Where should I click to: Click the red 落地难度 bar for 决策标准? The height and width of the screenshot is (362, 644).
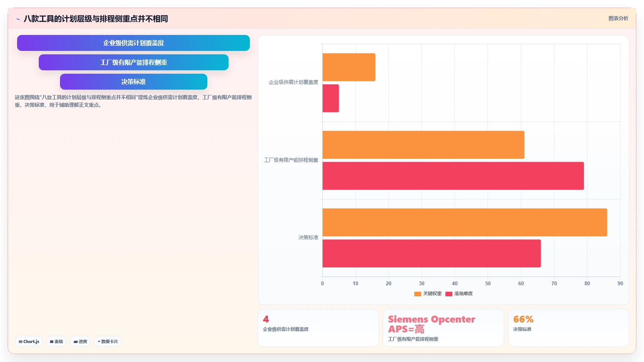click(432, 253)
